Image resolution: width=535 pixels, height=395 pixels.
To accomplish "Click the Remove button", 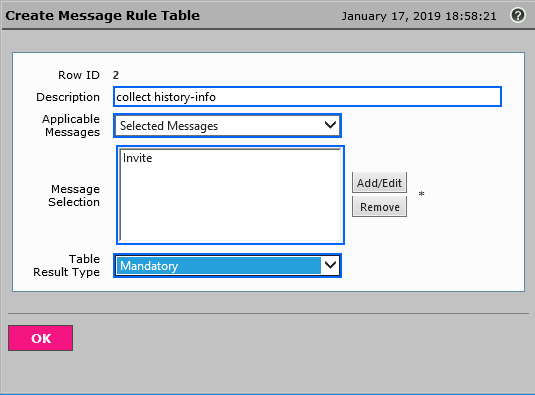I will [379, 207].
